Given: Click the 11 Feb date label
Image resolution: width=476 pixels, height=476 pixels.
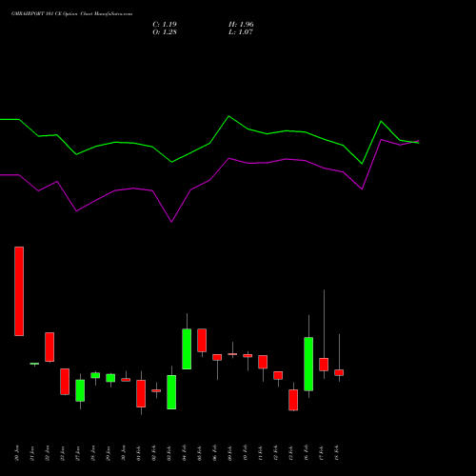Looking at the screenshot, I should tap(261, 453).
